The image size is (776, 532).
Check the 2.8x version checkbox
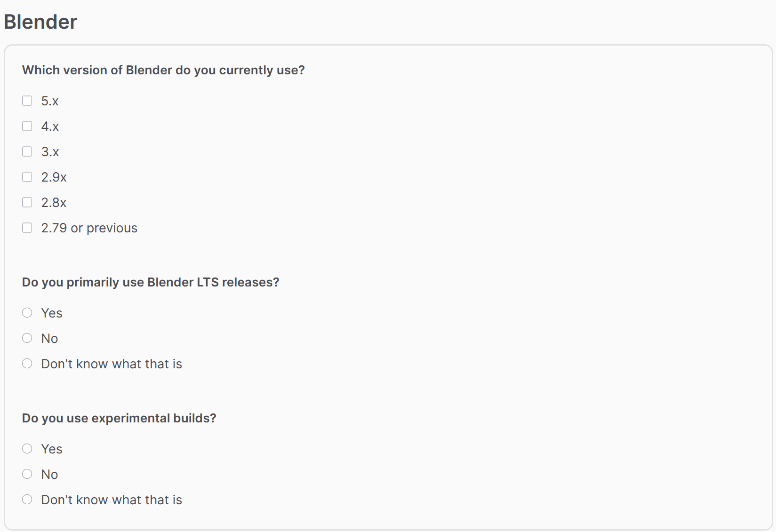click(x=27, y=202)
